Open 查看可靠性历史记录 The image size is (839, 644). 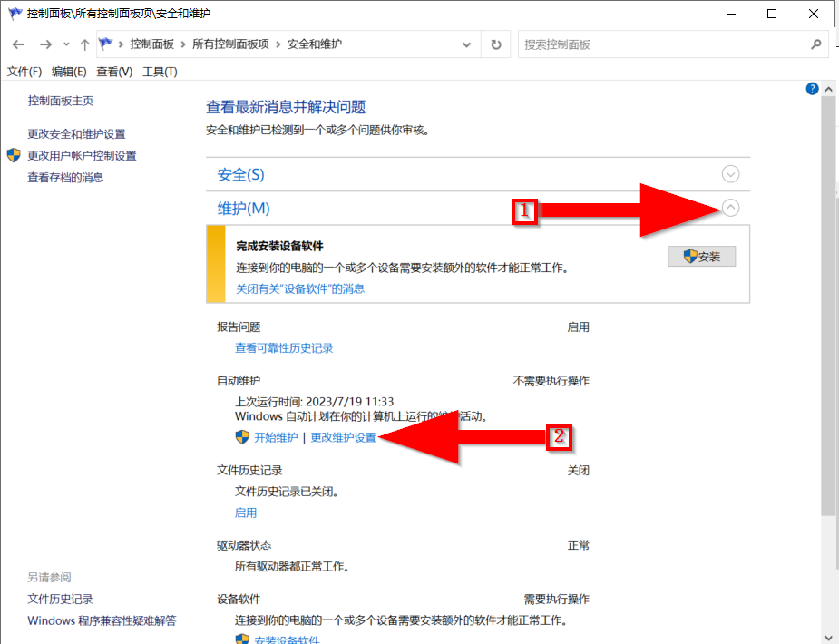click(284, 348)
